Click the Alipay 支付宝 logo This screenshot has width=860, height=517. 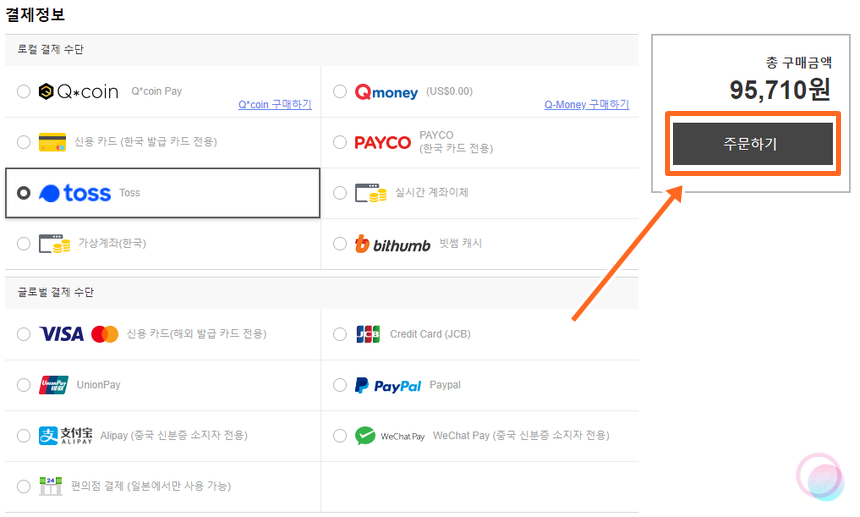tap(66, 436)
